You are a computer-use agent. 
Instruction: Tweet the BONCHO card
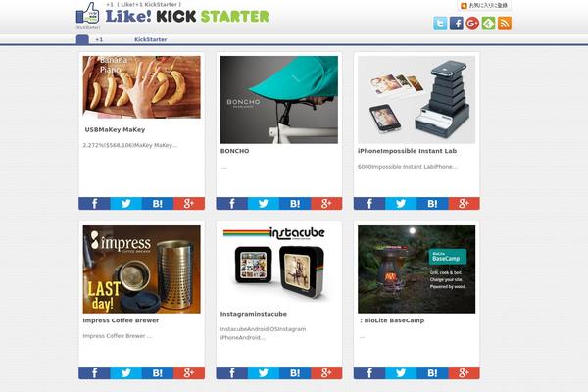264,203
